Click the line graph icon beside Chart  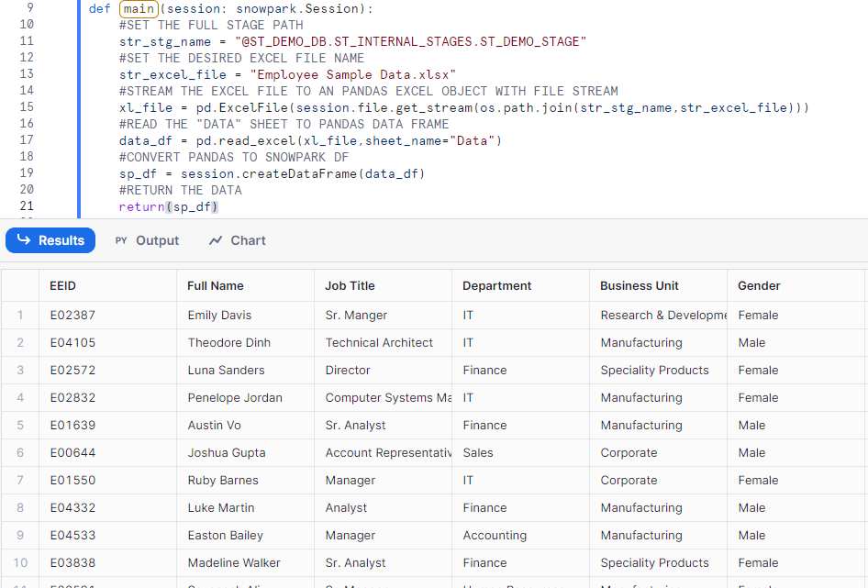pos(216,240)
